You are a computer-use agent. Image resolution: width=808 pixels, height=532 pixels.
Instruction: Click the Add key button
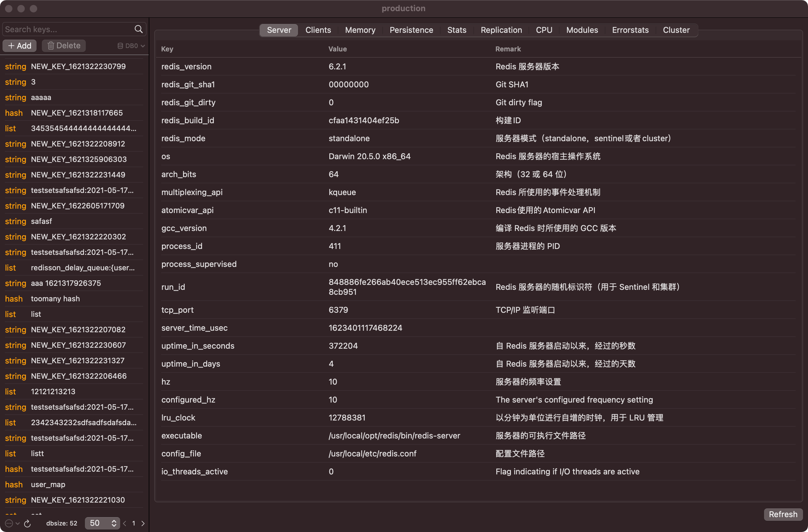coord(20,46)
